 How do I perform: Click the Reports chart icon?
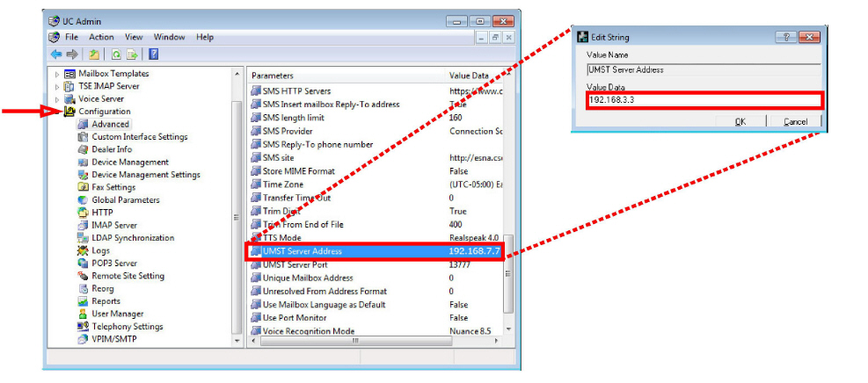83,301
